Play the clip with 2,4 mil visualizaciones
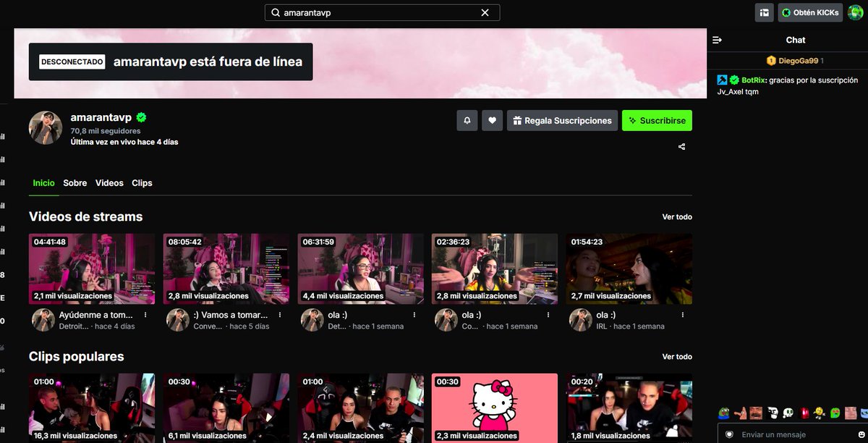The width and height of the screenshot is (868, 443). 361,408
